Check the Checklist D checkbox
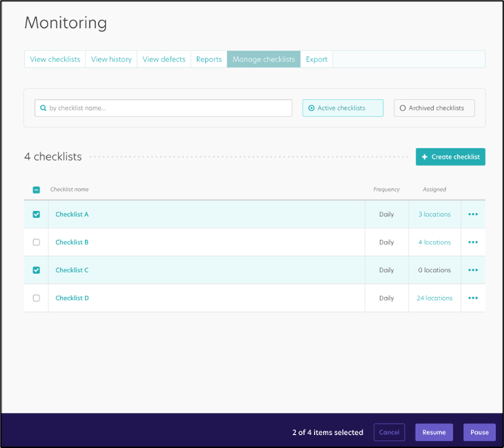Viewport: 504px width, 448px height. (37, 298)
